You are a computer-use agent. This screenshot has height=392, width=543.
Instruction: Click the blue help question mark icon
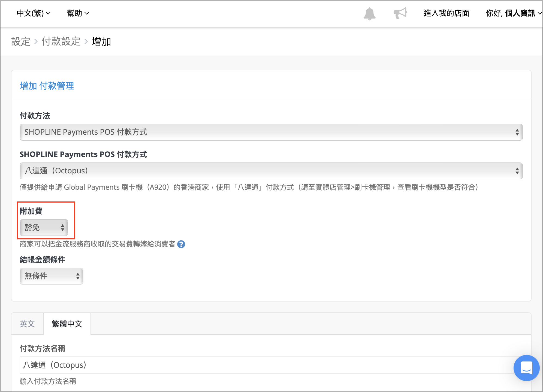click(x=181, y=244)
